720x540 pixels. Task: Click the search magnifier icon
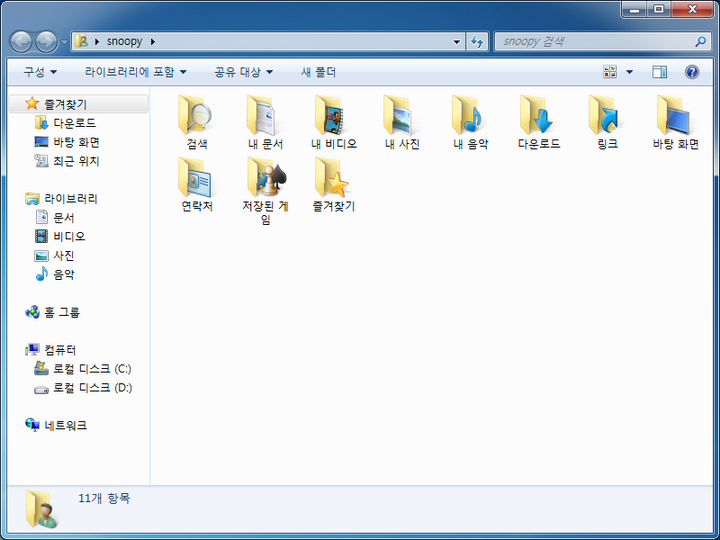[700, 42]
